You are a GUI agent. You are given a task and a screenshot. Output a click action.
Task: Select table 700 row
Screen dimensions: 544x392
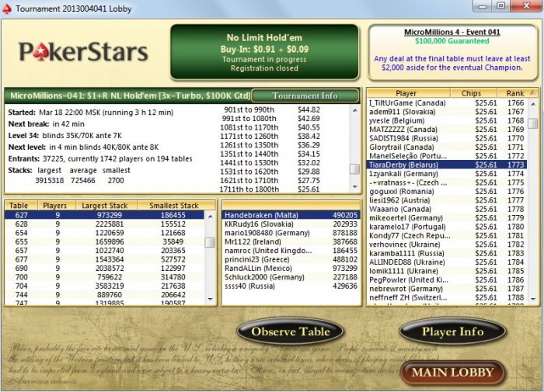coord(104,277)
